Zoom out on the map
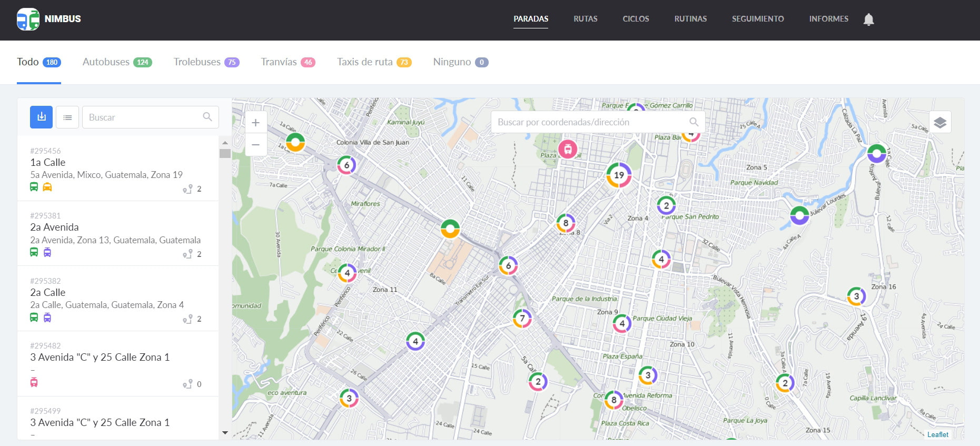The width and height of the screenshot is (980, 446). coord(255,145)
